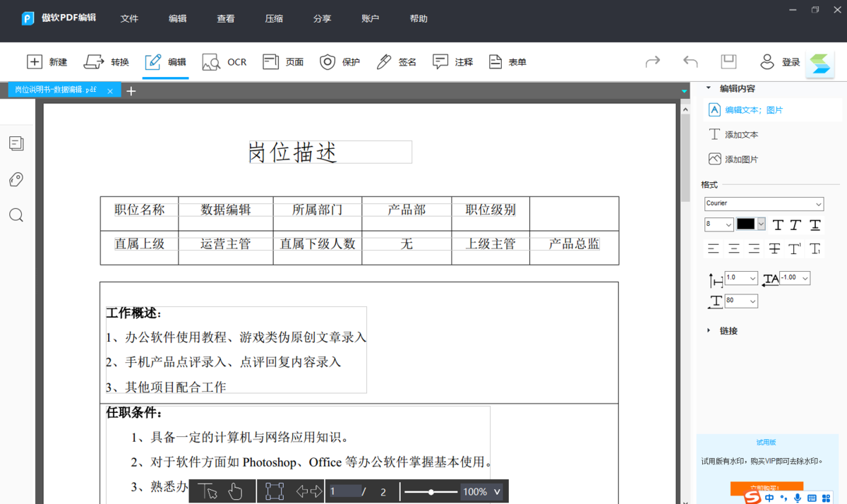
Task: Open the zoom level dropdown showing 100%
Action: pyautogui.click(x=481, y=491)
